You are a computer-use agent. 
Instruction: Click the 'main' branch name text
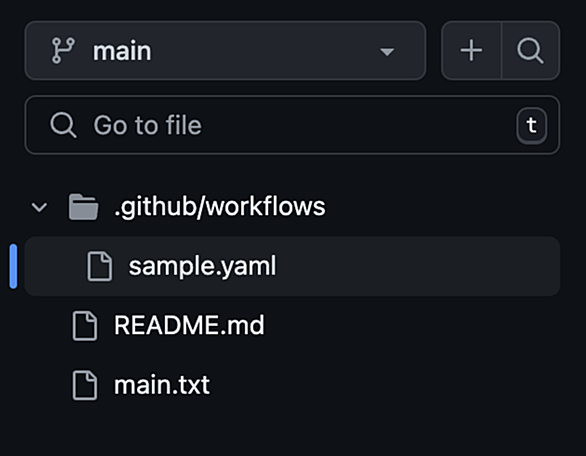click(x=122, y=51)
